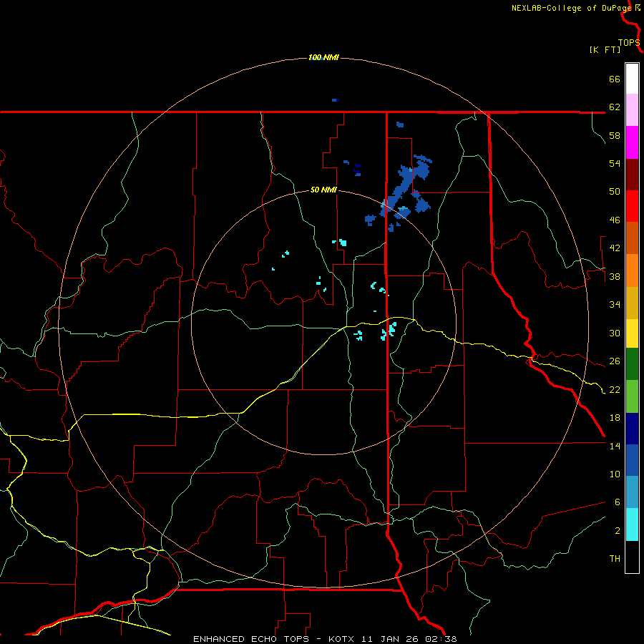Pick the navy blue legend swatch

(x=632, y=429)
